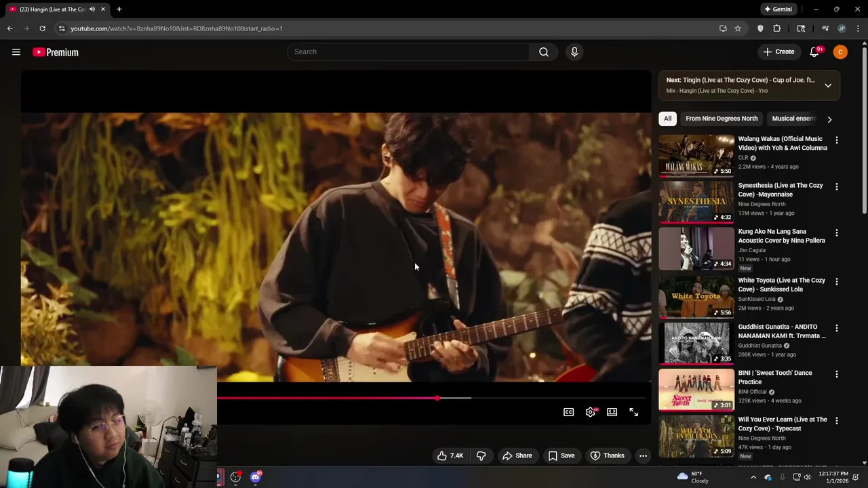Open options menu for BINI Sweet Tooth
The image size is (868, 488).
[x=837, y=374]
